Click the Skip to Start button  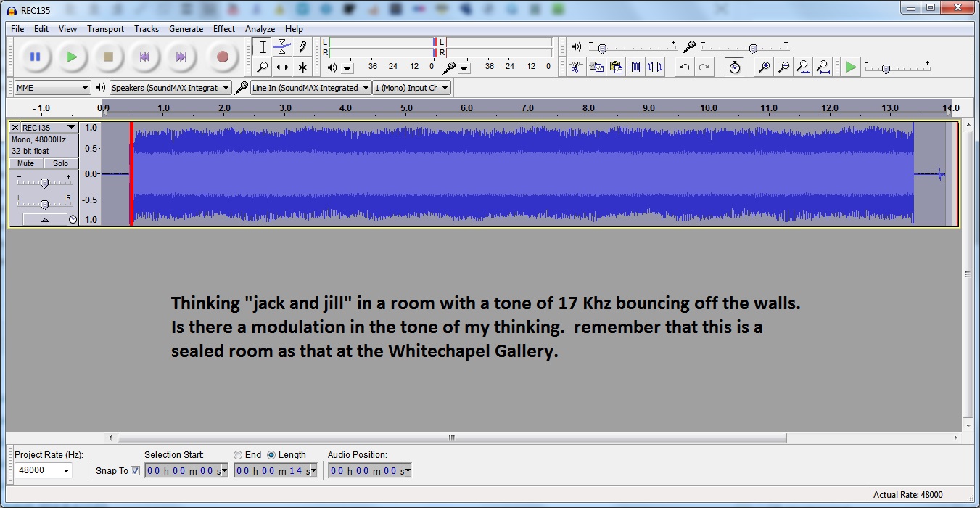144,57
